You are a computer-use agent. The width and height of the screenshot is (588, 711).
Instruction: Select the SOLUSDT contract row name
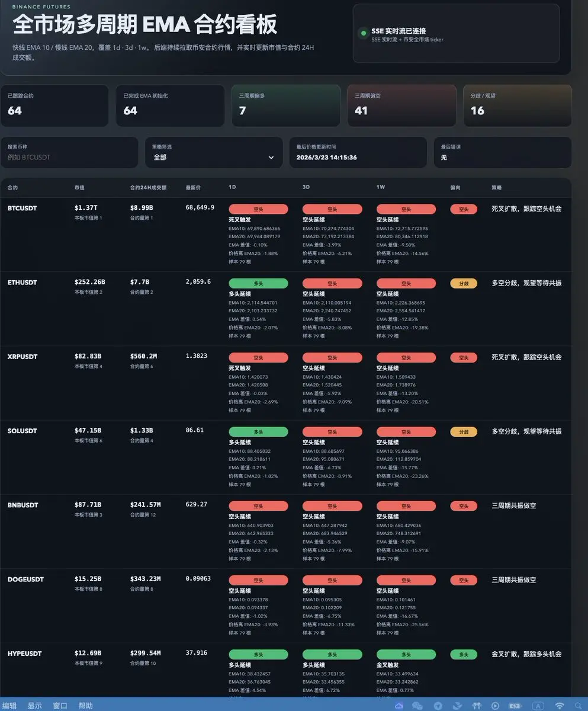click(22, 431)
